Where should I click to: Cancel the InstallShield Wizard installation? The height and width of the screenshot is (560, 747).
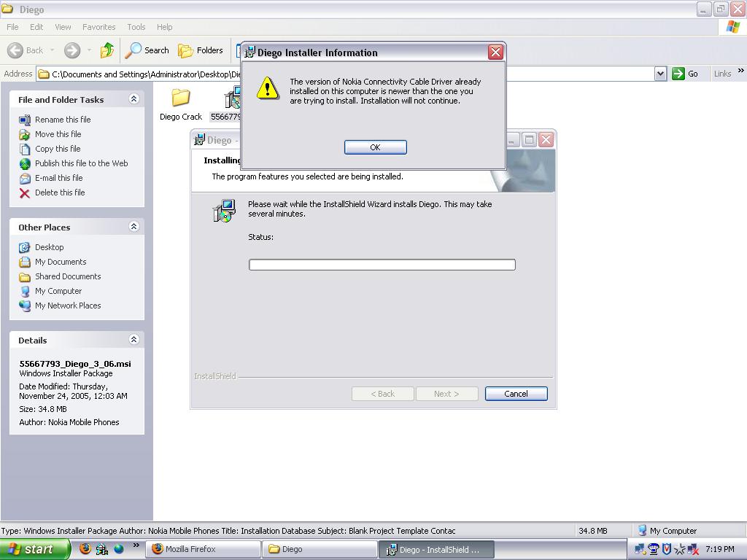pyautogui.click(x=516, y=394)
